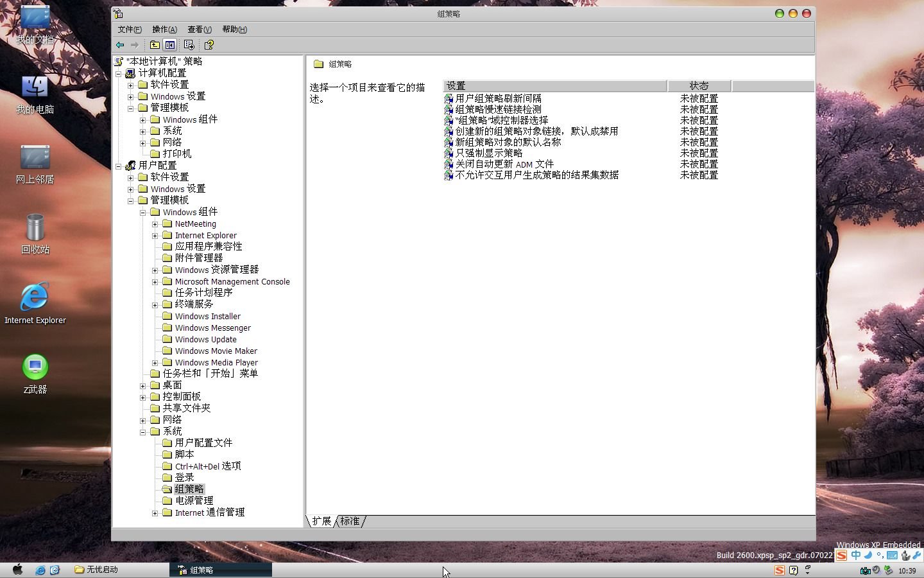Open the 操作(A) menu
The image size is (924, 578).
point(164,30)
